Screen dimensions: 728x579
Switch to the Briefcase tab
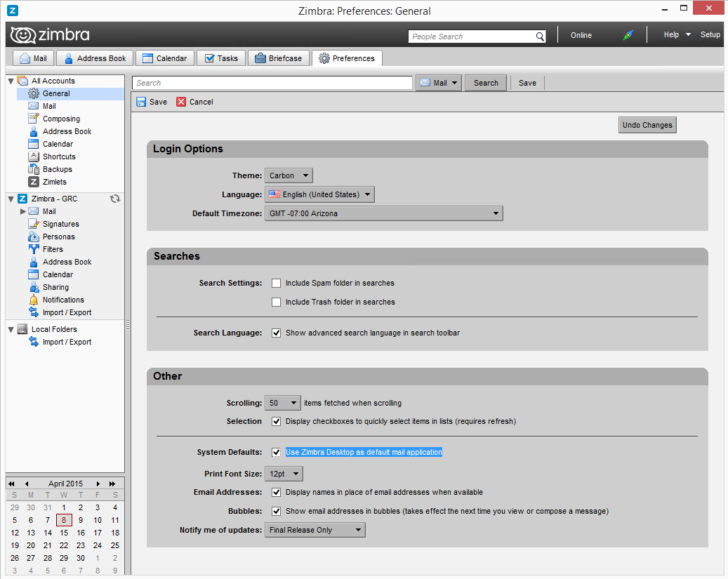click(x=279, y=58)
